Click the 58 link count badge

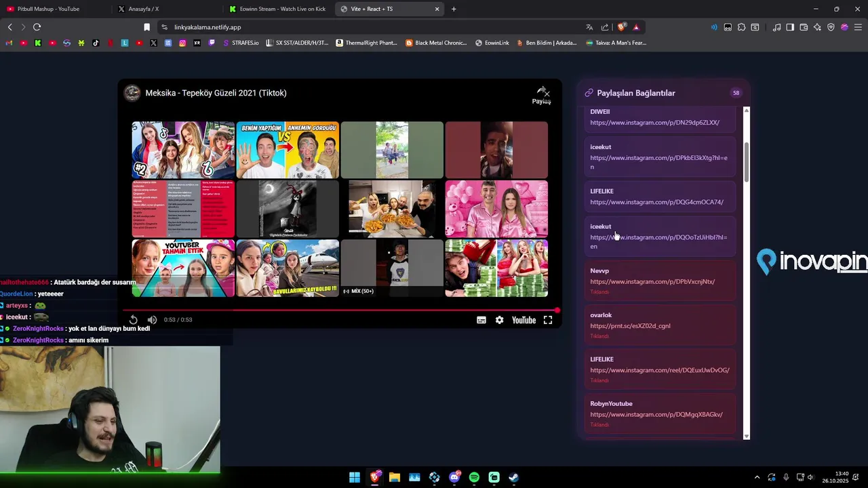tap(736, 93)
